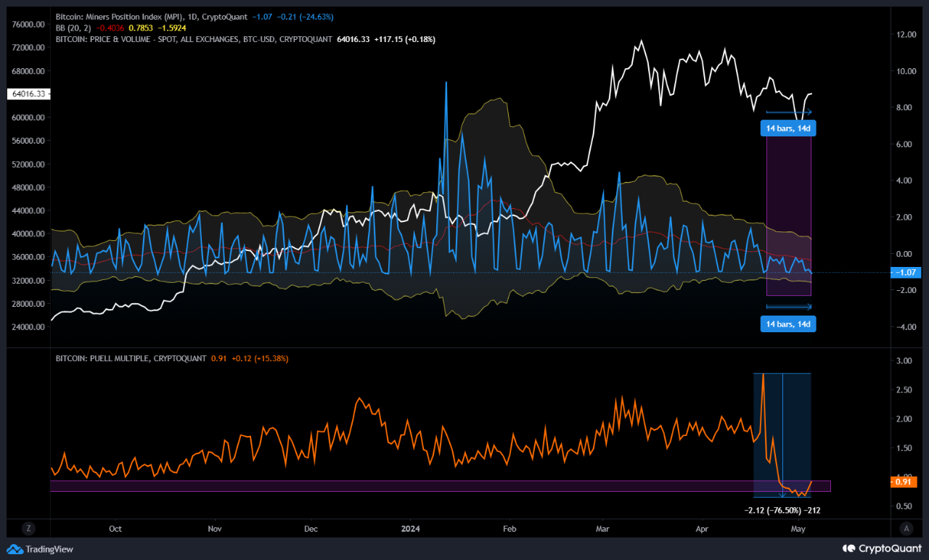Click the 64016.33 price label on left scale
This screenshot has width=929, height=560.
[28, 94]
